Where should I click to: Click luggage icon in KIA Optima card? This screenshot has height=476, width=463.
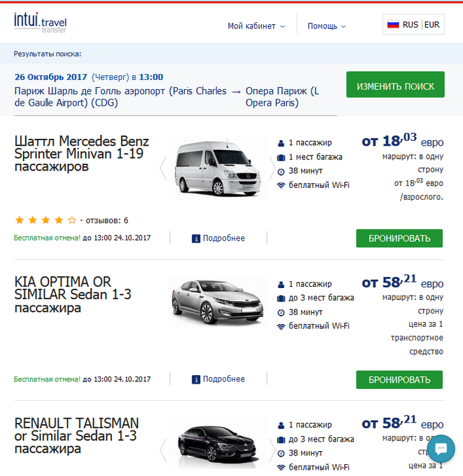point(281,298)
